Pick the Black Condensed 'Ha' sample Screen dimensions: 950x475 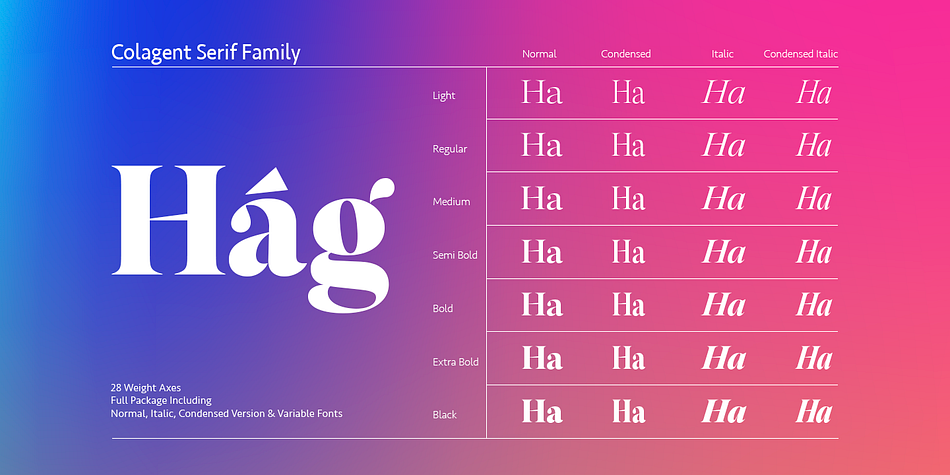point(628,411)
